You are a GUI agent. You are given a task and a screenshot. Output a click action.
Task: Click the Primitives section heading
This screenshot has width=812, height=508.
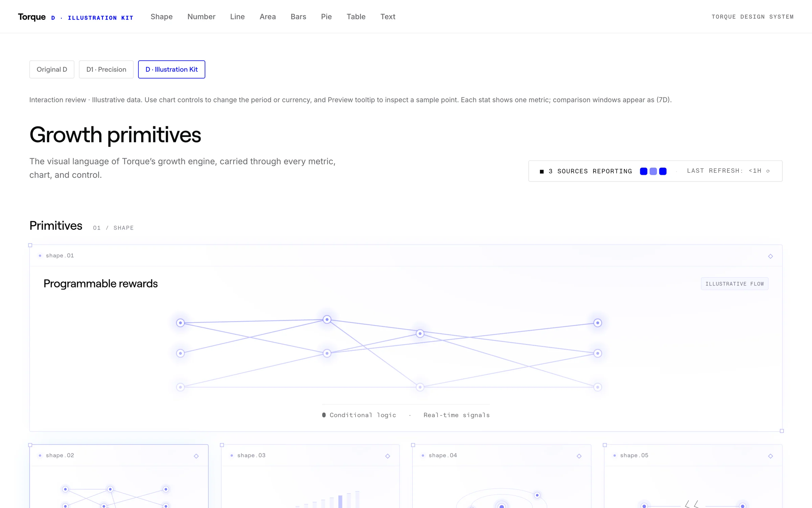tap(56, 226)
